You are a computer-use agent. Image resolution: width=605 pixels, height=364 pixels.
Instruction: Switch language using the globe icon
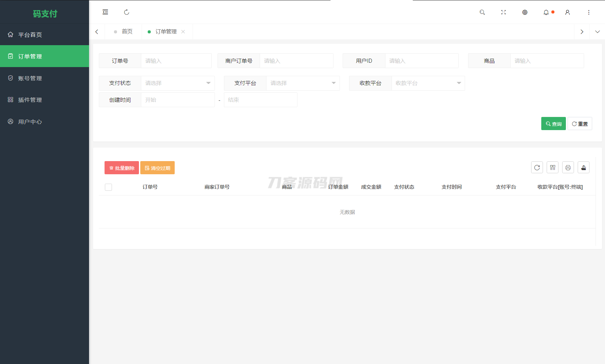(x=525, y=12)
